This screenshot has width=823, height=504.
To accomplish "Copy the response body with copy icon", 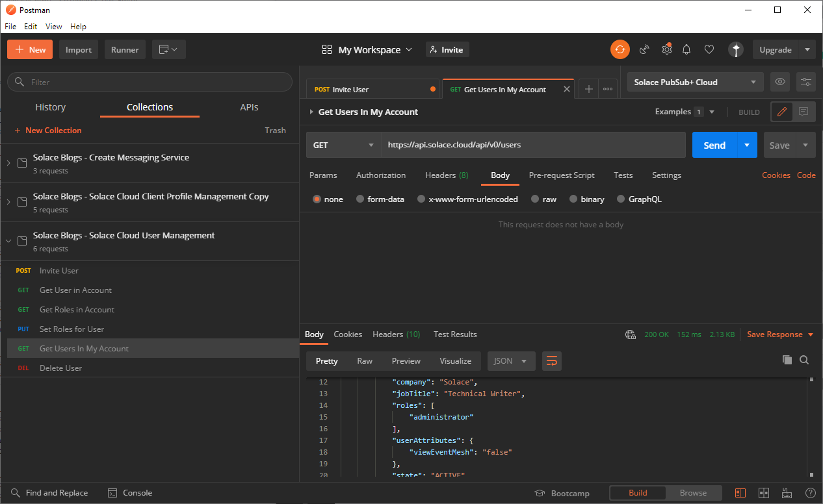I will pos(787,360).
